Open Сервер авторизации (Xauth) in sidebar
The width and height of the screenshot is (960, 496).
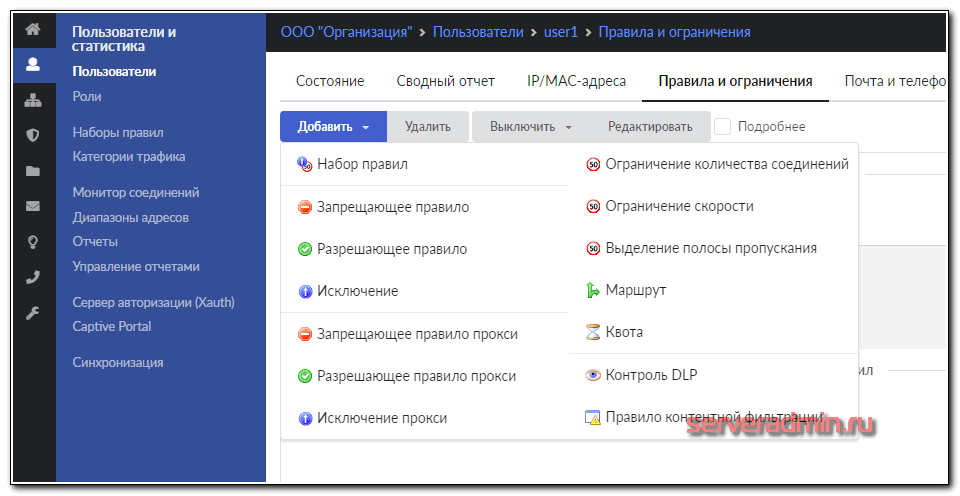click(154, 302)
